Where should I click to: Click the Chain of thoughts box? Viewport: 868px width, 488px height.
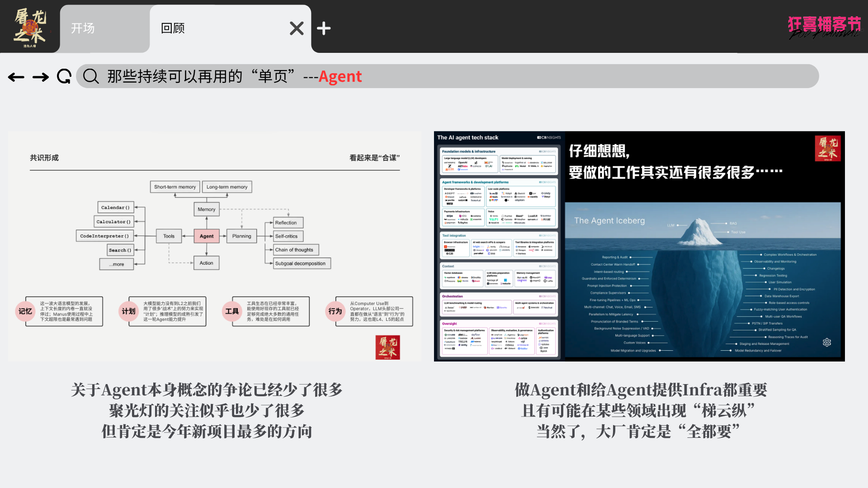point(296,250)
